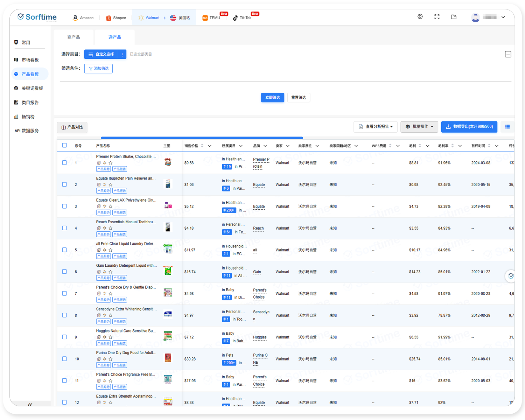Screen dimensions: 525x420
Task: Click the TikTok platform icon
Action: click(235, 18)
